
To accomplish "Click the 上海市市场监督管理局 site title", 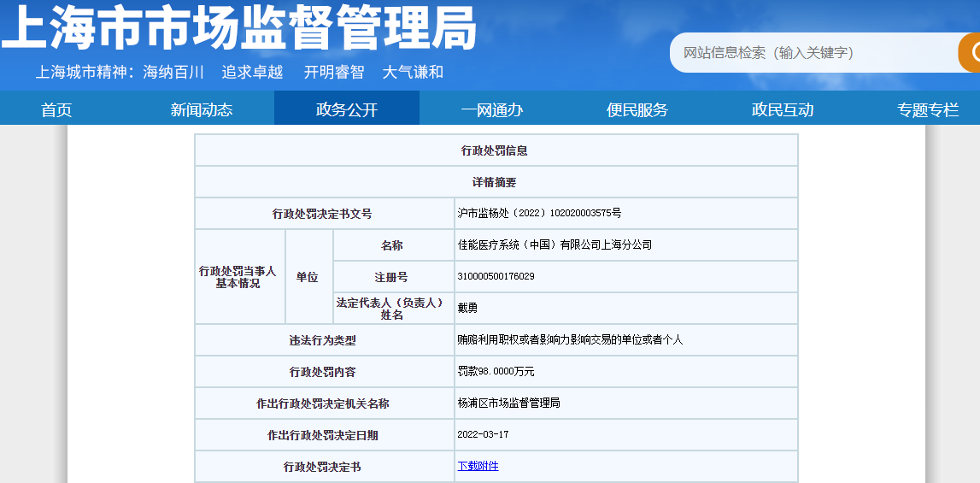I will (239, 27).
